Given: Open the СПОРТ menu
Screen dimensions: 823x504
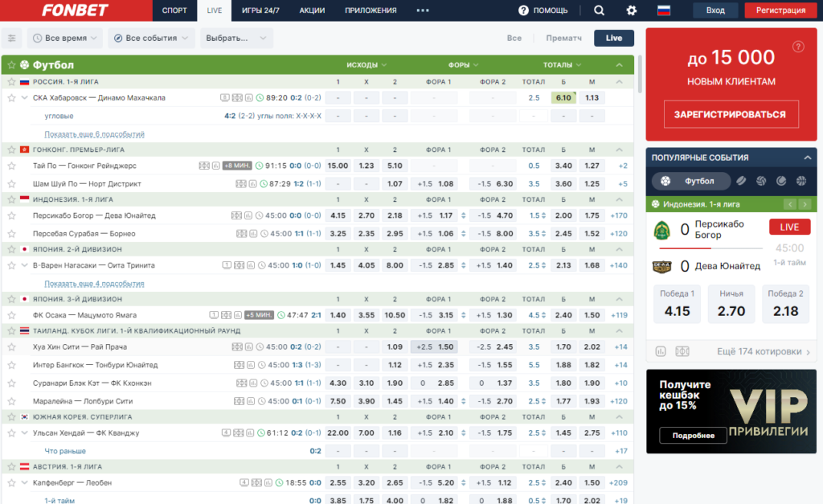Looking at the screenshot, I should pos(174,10).
